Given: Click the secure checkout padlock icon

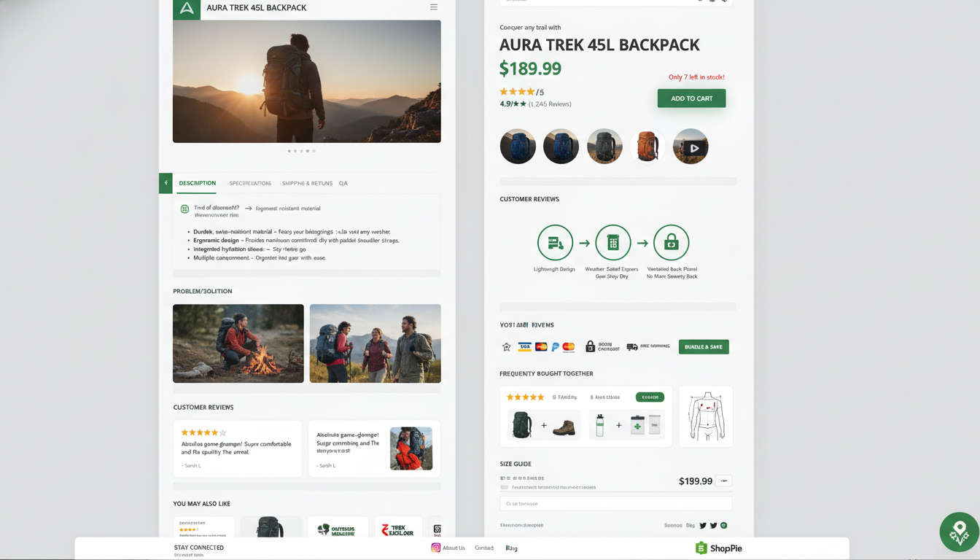Looking at the screenshot, I should (x=589, y=346).
